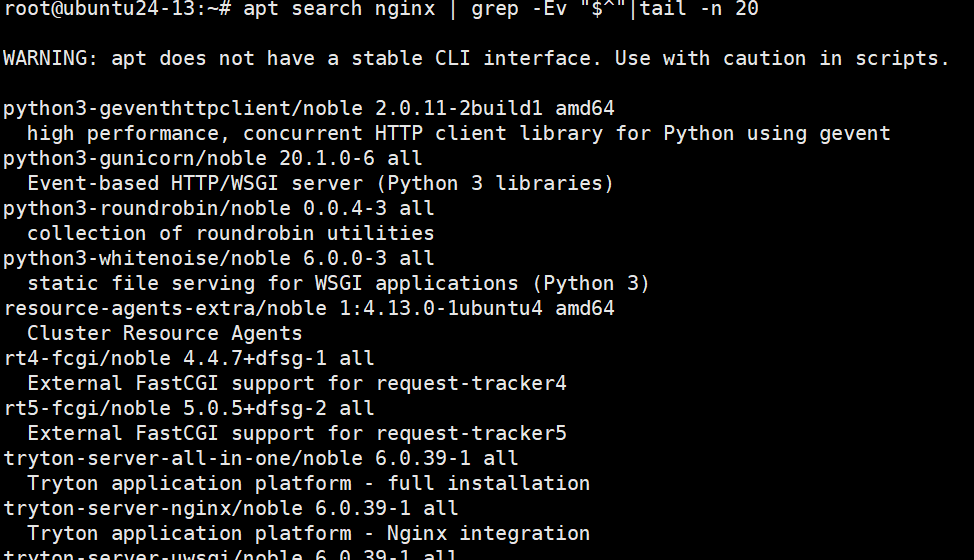The width and height of the screenshot is (974, 560).
Task: Click the python3-gunicorn package line
Action: pyautogui.click(x=213, y=159)
